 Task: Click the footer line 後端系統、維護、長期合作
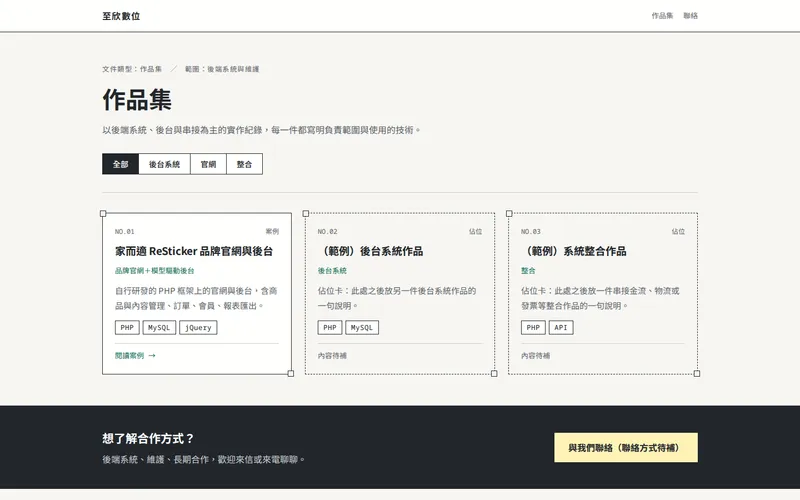204,460
